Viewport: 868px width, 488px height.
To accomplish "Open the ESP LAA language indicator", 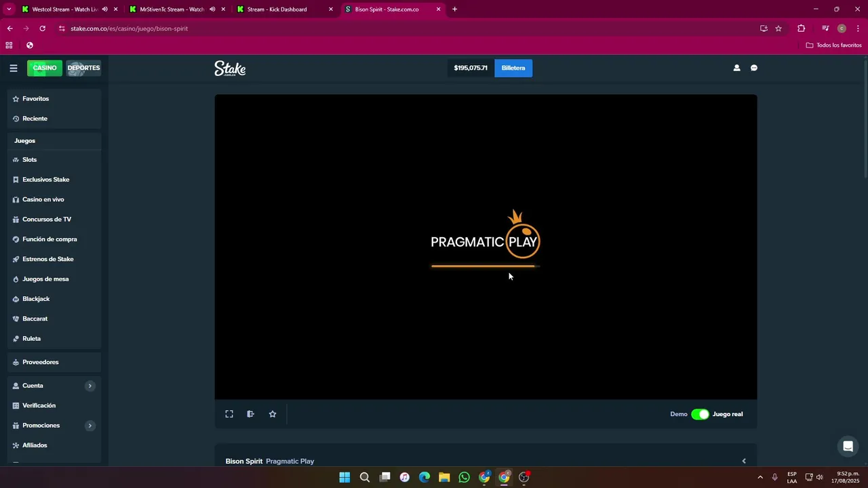I will [792, 477].
